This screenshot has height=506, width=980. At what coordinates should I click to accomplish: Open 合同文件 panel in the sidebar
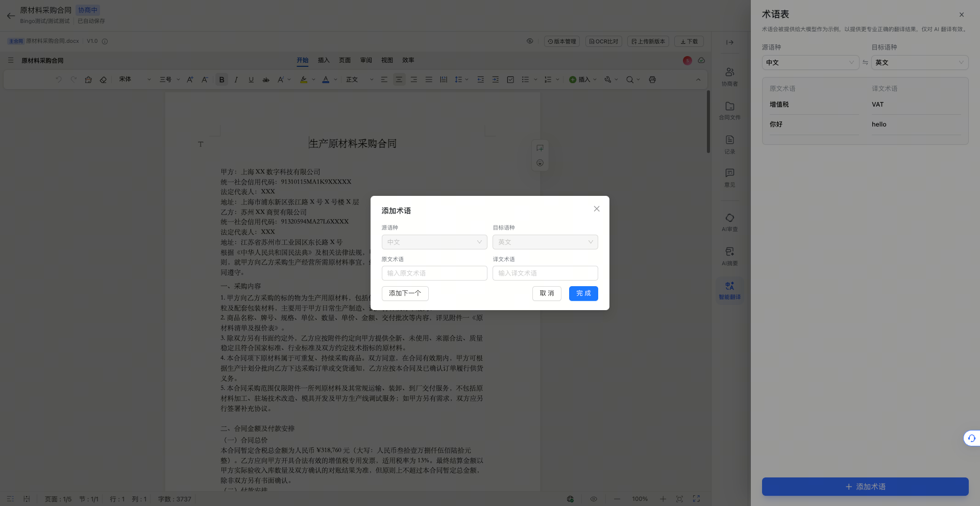click(730, 110)
